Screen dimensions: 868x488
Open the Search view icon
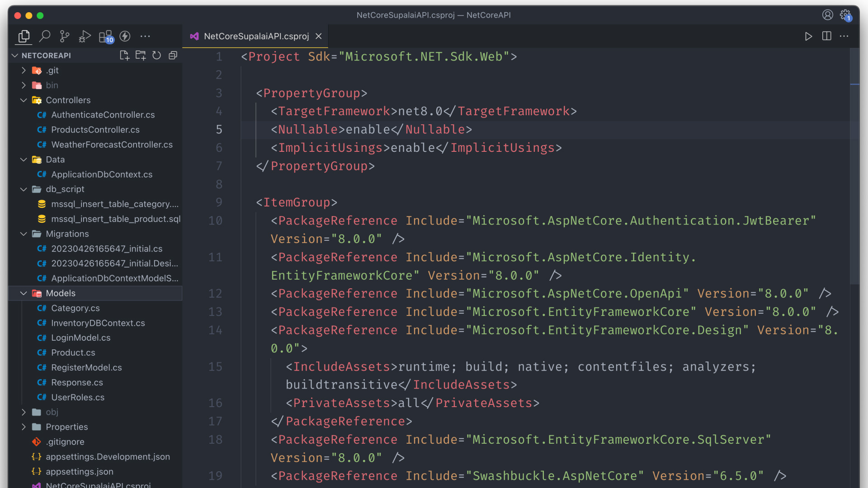tap(44, 36)
